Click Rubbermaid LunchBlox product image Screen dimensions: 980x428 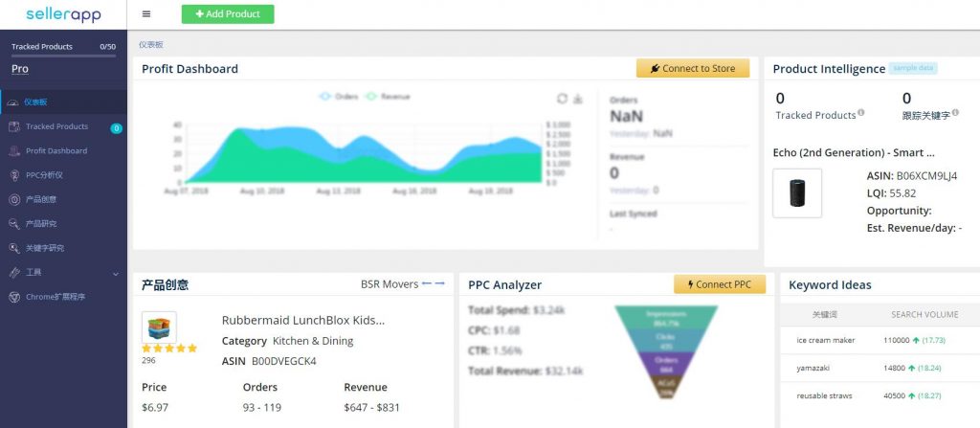pos(159,327)
